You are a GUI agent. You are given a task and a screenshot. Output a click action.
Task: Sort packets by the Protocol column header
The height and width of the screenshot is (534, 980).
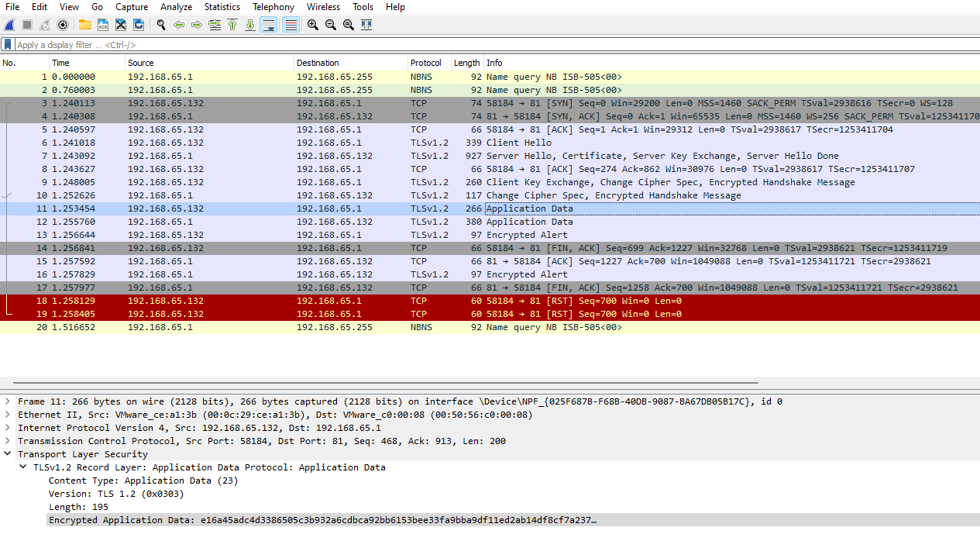pos(426,63)
